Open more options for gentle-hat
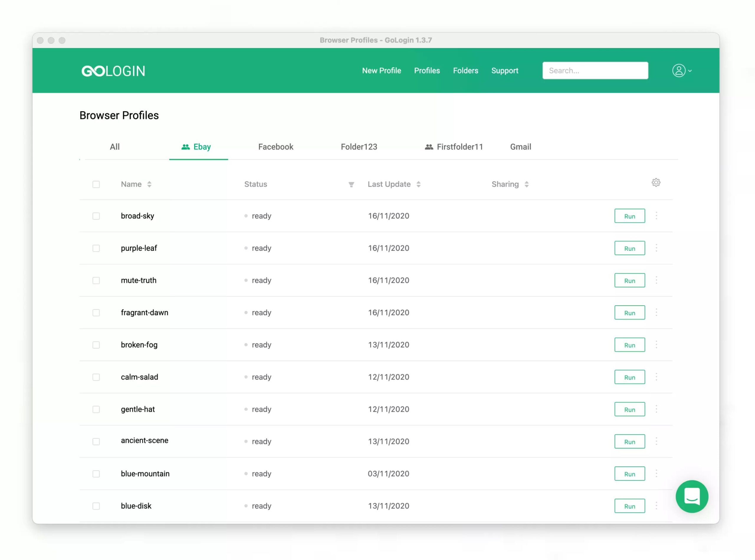Screen dimensions: 755x560 click(x=656, y=409)
